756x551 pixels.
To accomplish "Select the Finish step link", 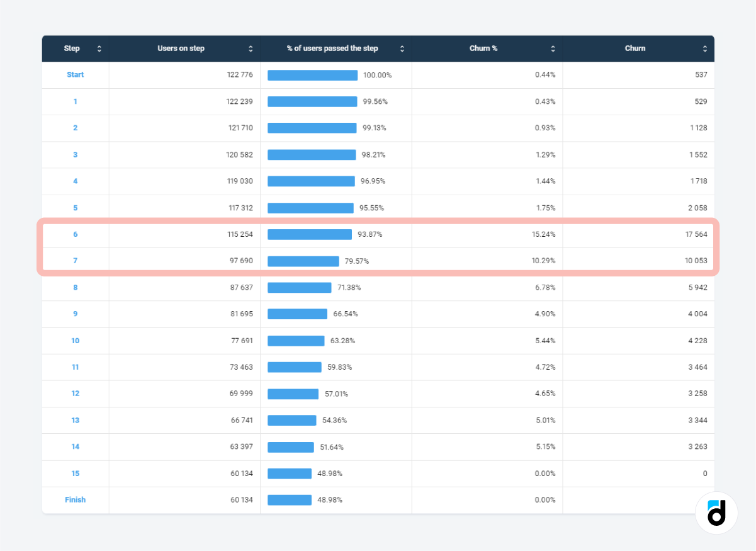I will (x=75, y=500).
